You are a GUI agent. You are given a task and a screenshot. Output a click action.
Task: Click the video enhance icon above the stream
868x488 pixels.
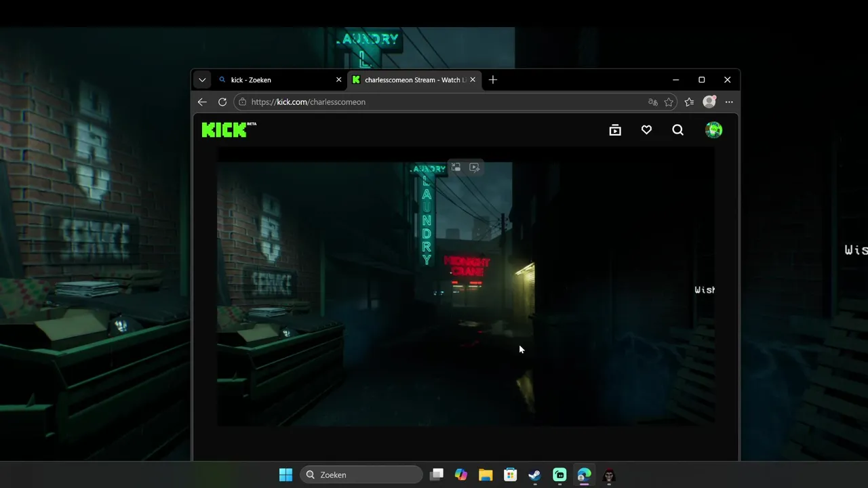[475, 167]
